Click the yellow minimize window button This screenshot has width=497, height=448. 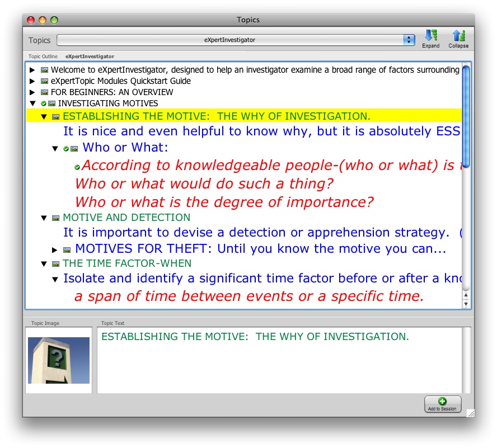pos(43,20)
